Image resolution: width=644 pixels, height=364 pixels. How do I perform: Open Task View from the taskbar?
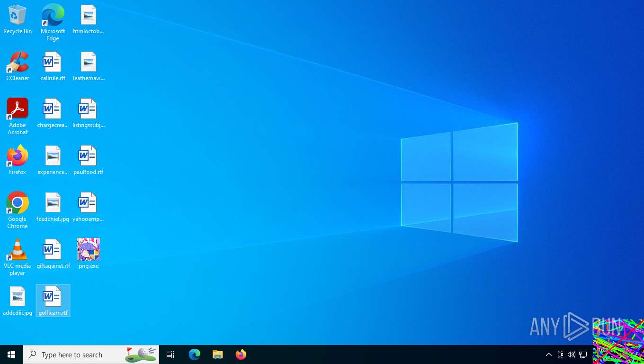pyautogui.click(x=170, y=355)
